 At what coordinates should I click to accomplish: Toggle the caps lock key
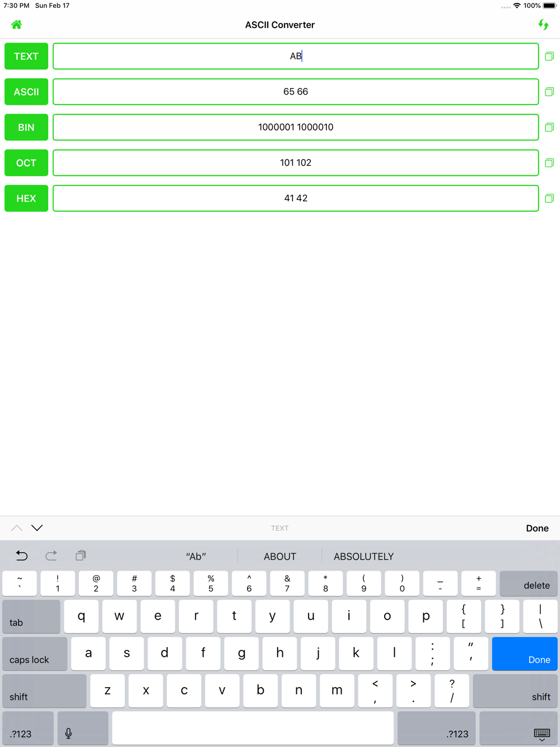pyautogui.click(x=35, y=654)
